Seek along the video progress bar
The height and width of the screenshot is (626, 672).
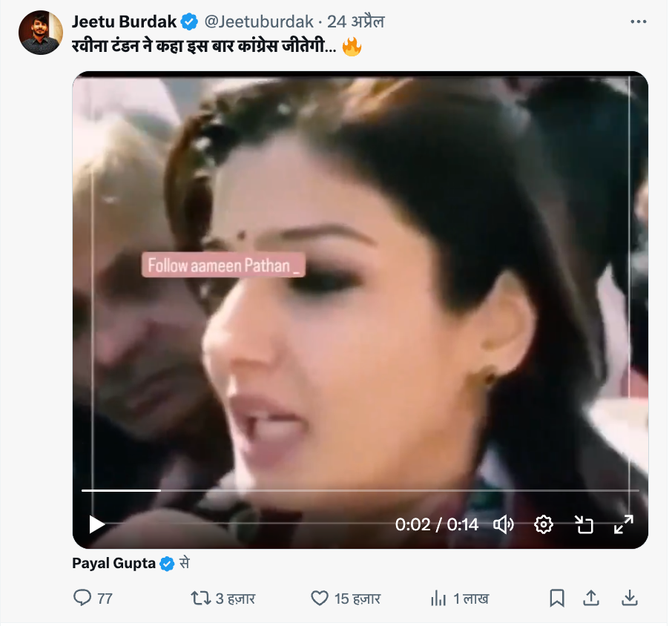[x=360, y=490]
